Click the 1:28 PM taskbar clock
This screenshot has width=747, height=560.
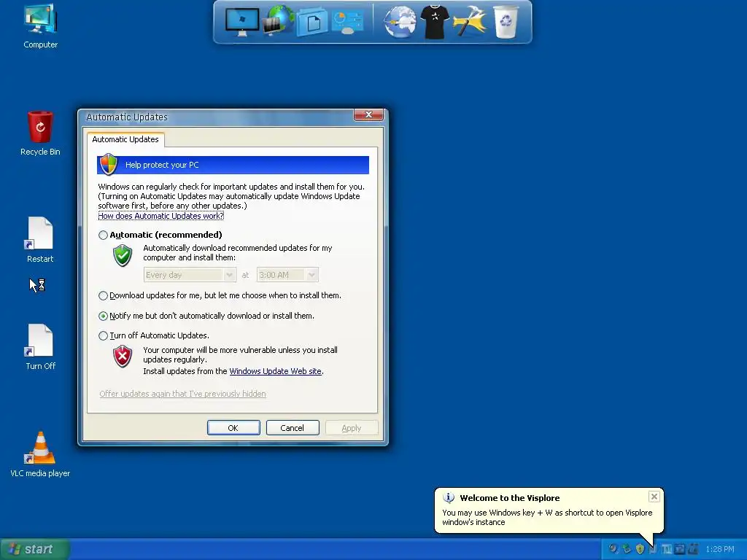click(x=720, y=549)
